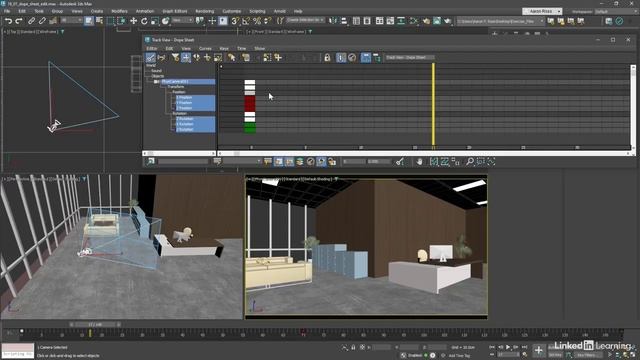Open the Create Selection Set dropdown
Image resolution: width=640 pixels, height=360 pixels.
(305, 20)
